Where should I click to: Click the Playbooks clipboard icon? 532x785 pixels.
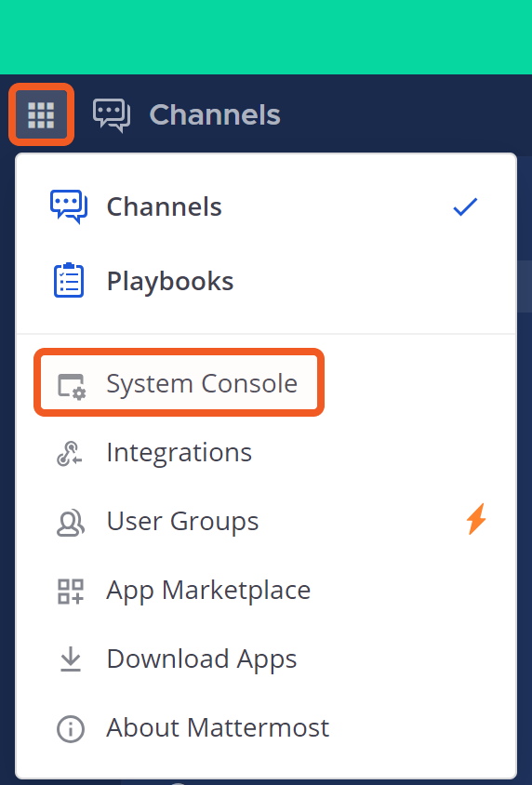(69, 280)
